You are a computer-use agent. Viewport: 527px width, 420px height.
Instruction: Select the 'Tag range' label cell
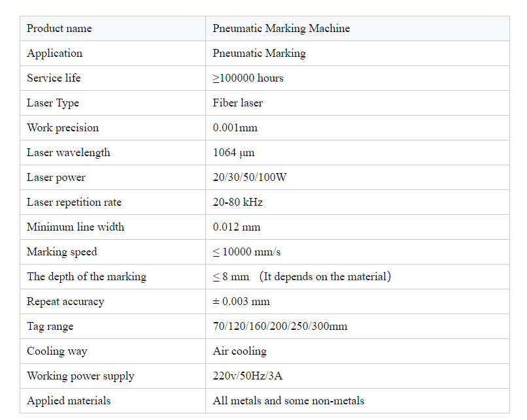112,327
